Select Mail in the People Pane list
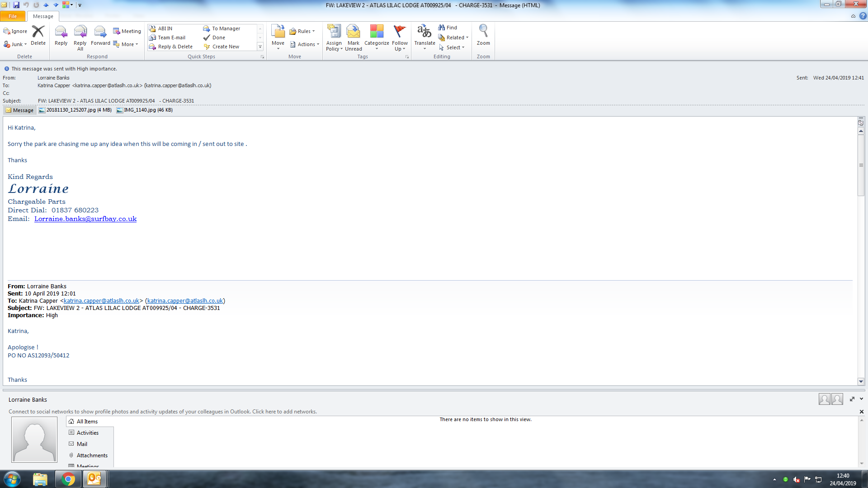The width and height of the screenshot is (868, 488). [82, 444]
